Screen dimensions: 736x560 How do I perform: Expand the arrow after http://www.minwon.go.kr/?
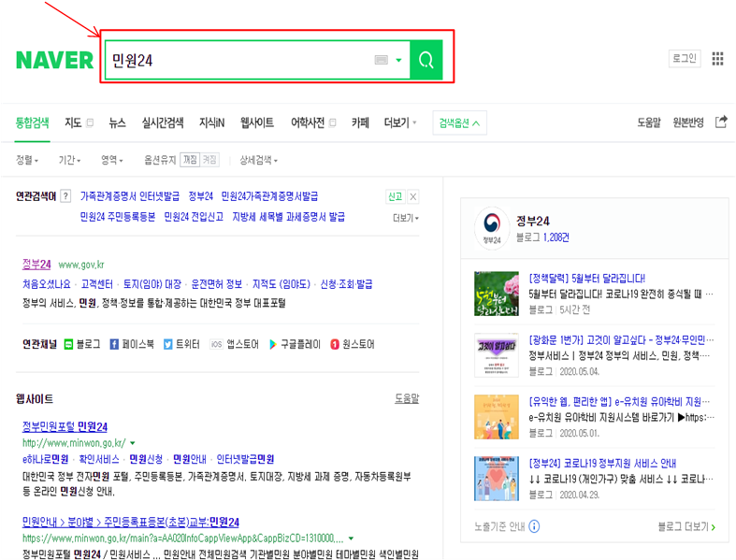pos(133,443)
